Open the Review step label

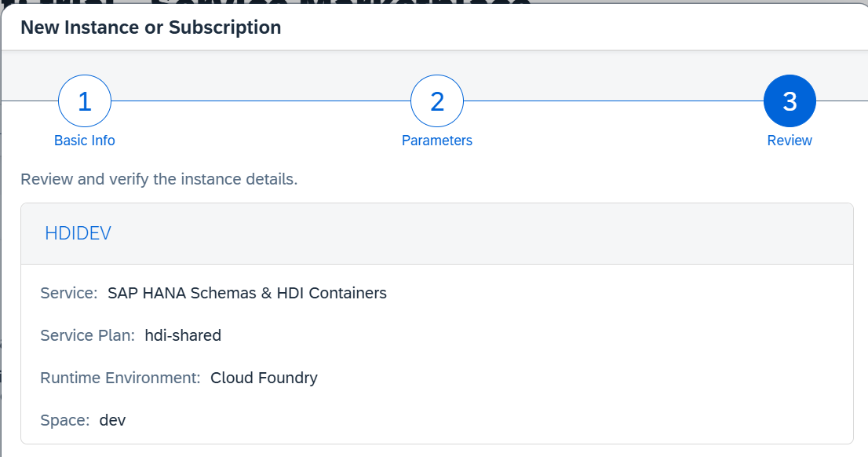click(790, 141)
